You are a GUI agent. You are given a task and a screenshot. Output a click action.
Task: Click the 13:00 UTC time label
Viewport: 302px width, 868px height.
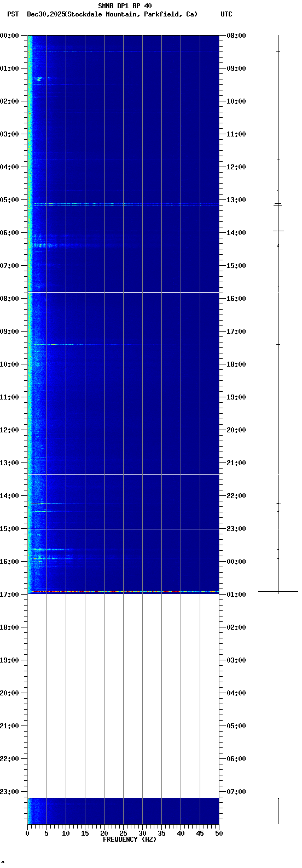pyautogui.click(x=236, y=200)
